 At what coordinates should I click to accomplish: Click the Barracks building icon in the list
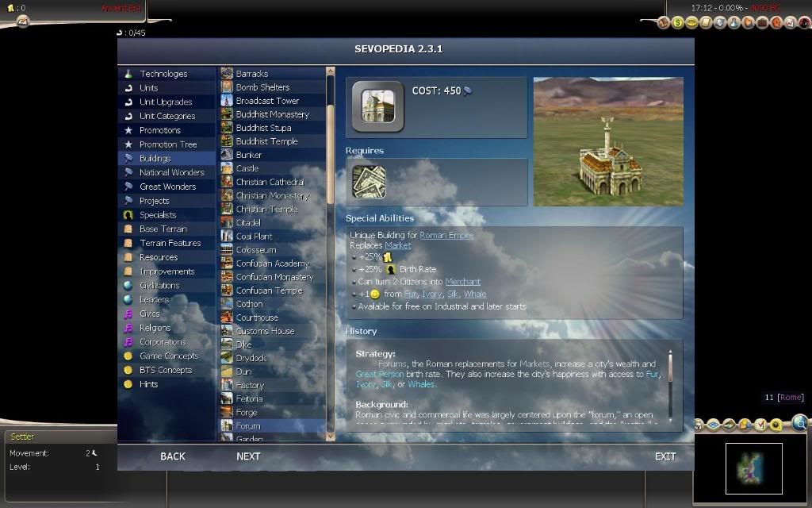(227, 73)
